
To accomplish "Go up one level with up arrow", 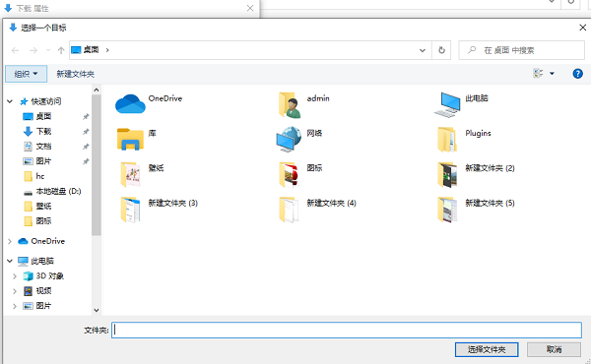I will coord(61,50).
